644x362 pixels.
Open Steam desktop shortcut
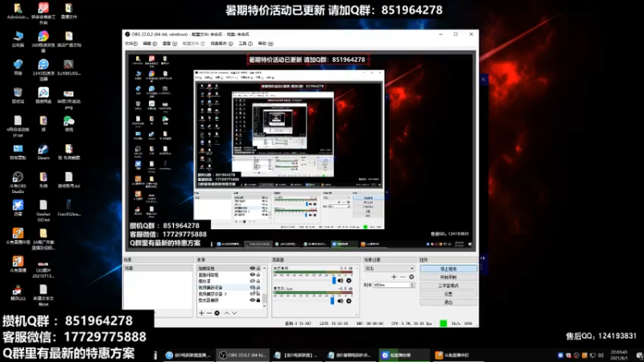tap(43, 152)
